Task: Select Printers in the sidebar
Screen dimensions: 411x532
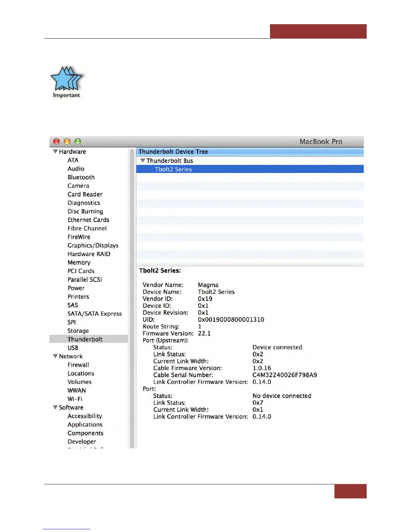Action: click(78, 297)
